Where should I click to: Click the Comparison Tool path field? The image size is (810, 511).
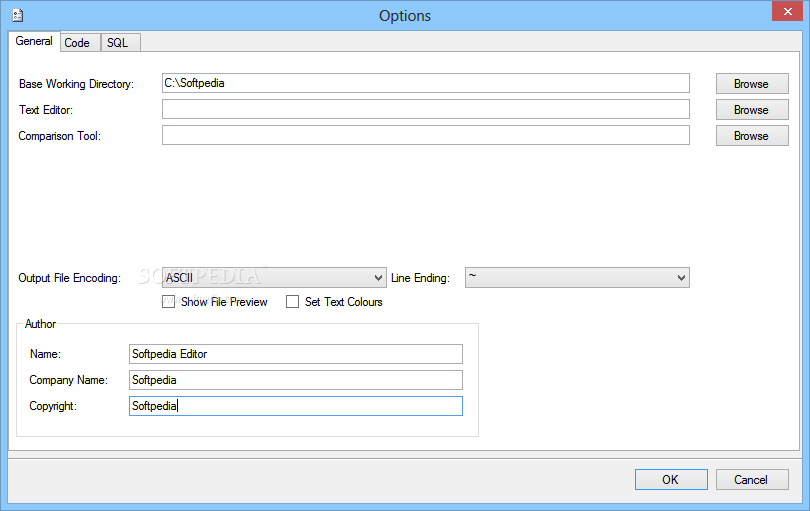[x=426, y=135]
